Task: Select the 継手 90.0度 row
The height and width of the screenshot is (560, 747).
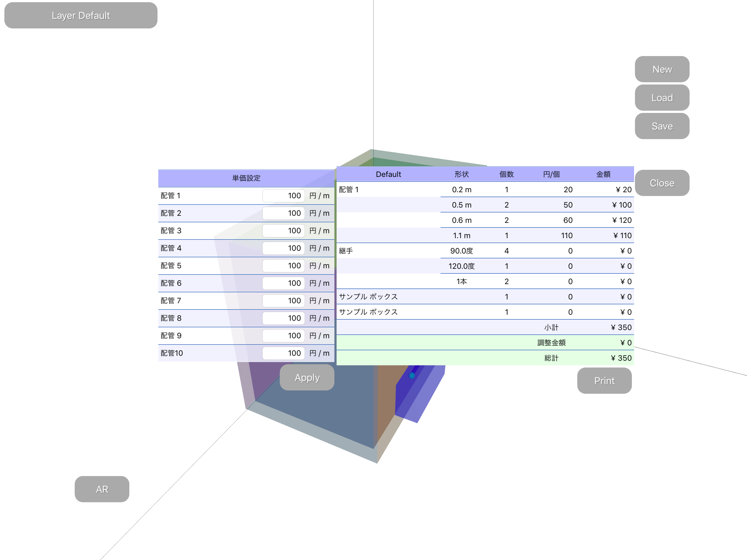Action: click(x=485, y=251)
